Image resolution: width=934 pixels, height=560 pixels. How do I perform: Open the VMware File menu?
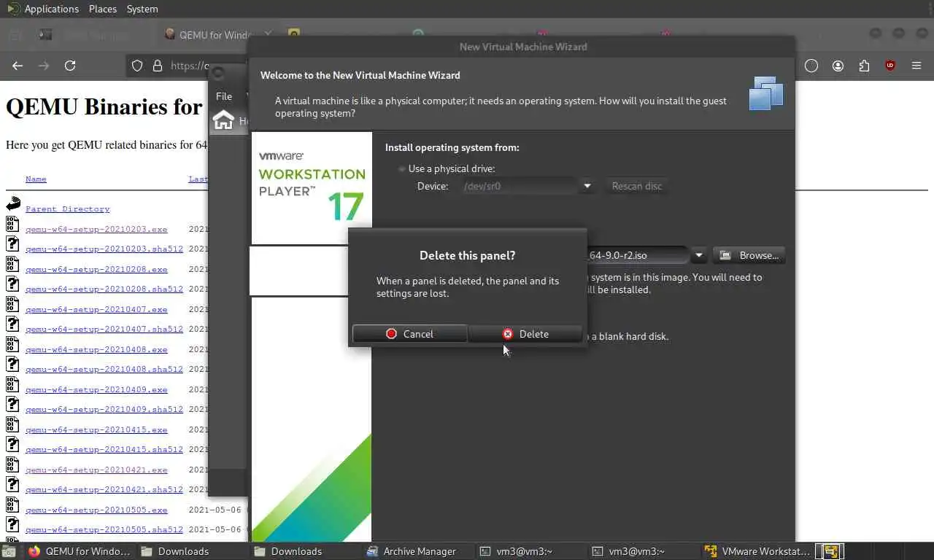pos(224,96)
